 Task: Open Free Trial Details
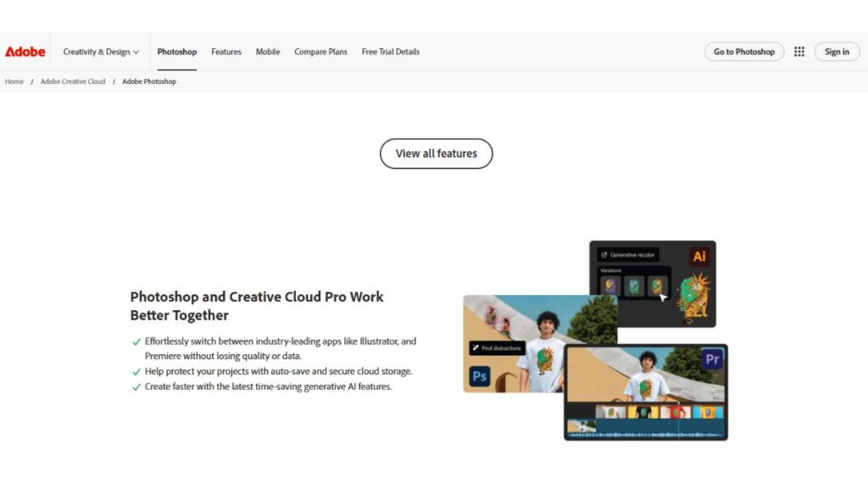(x=390, y=51)
